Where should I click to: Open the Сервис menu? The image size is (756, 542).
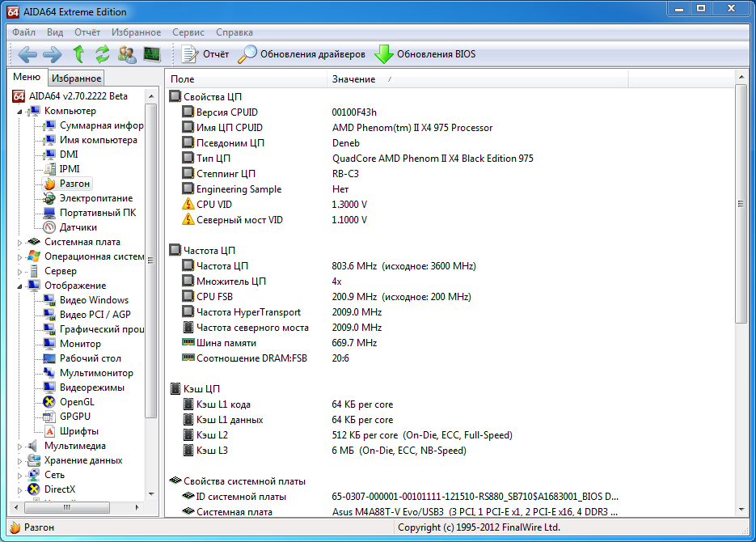188,32
